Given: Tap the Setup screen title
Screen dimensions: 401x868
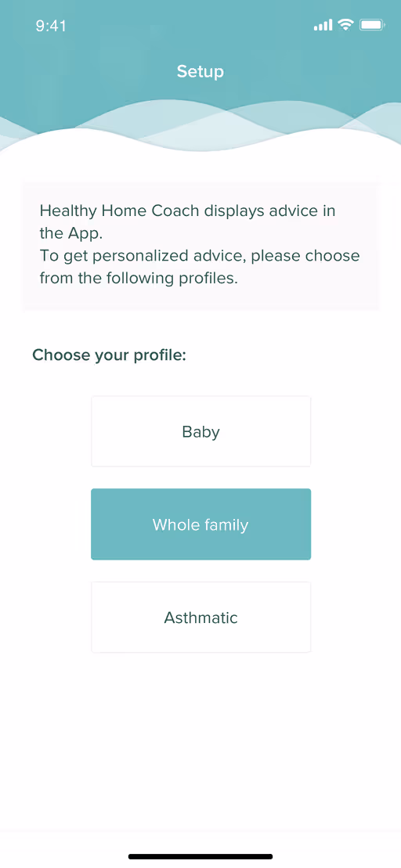Looking at the screenshot, I should coord(200,71).
